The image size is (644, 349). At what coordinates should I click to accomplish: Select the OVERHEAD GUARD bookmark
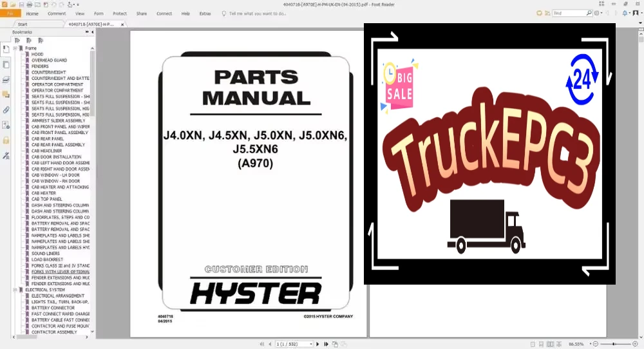(50, 60)
